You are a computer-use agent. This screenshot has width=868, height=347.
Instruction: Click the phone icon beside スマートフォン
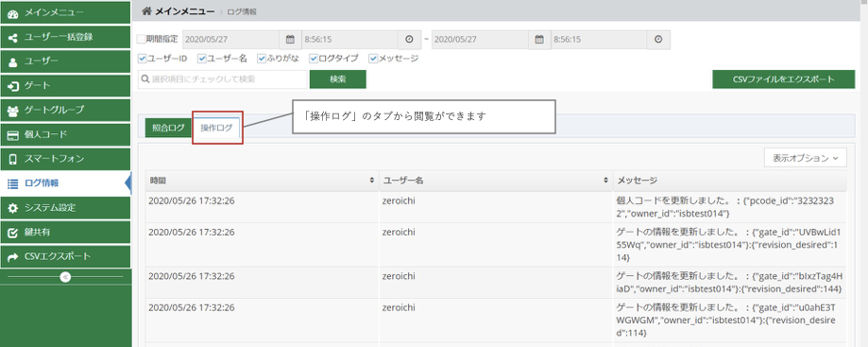click(13, 159)
